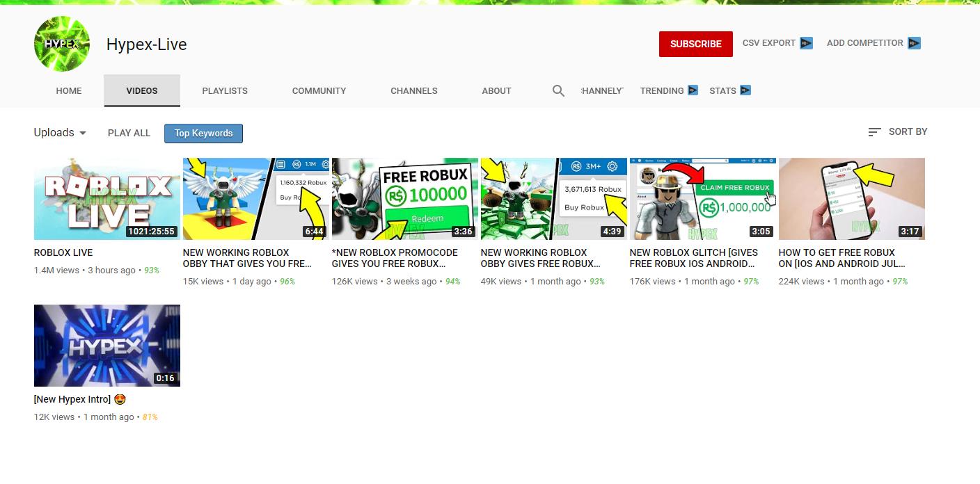980x484 pixels.
Task: Click the 94% rating value
Action: tap(453, 281)
